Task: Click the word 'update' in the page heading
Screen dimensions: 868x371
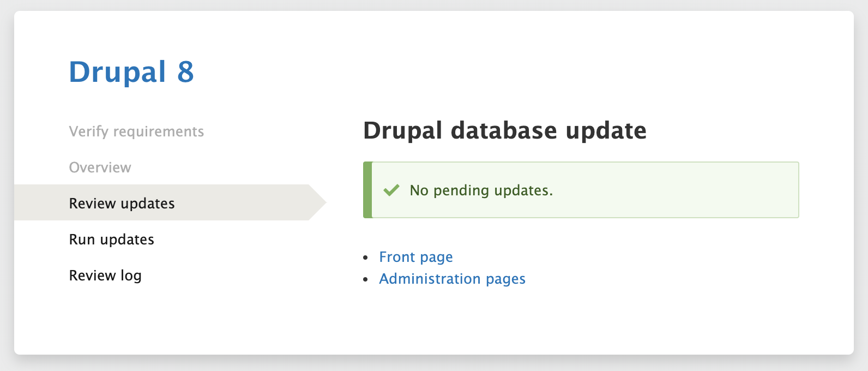Action: (606, 131)
